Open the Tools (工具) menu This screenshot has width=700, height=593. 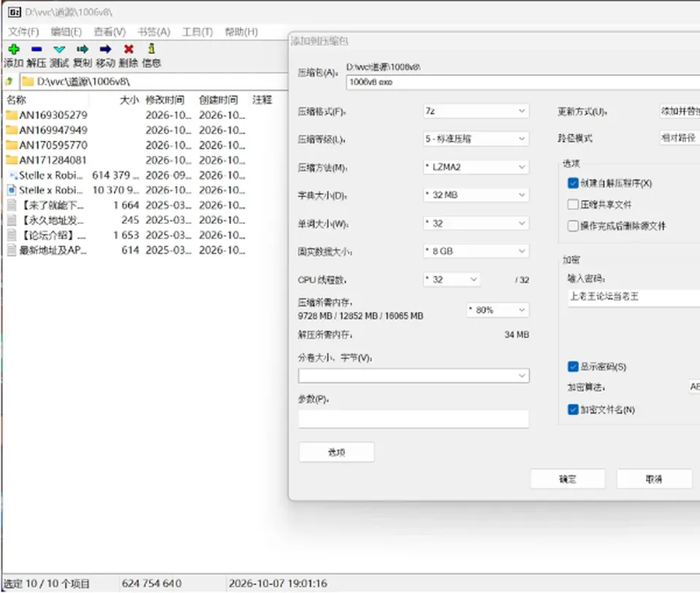(198, 31)
